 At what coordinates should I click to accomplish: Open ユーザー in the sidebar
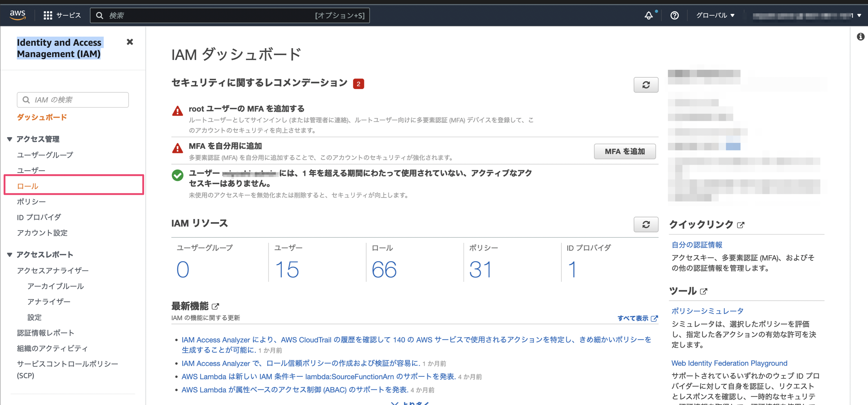31,171
